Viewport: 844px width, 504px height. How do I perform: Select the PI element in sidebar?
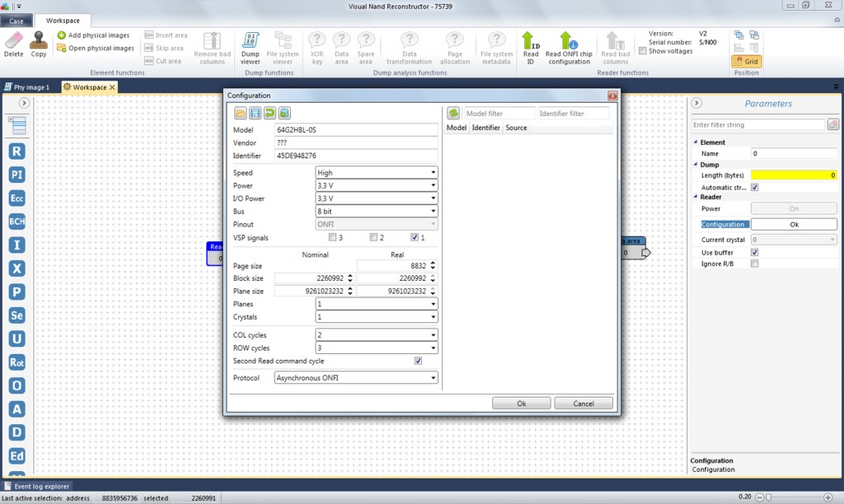tap(16, 175)
